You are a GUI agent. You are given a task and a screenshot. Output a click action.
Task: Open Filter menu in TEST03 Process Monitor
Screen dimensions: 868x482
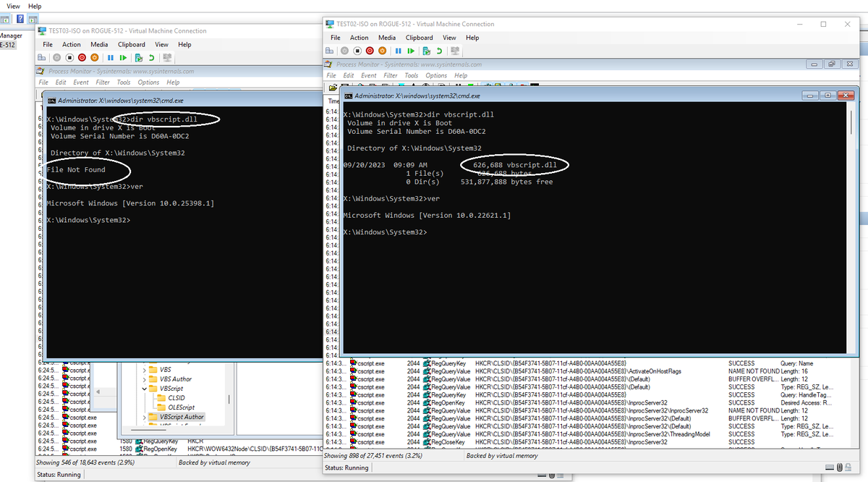103,83
